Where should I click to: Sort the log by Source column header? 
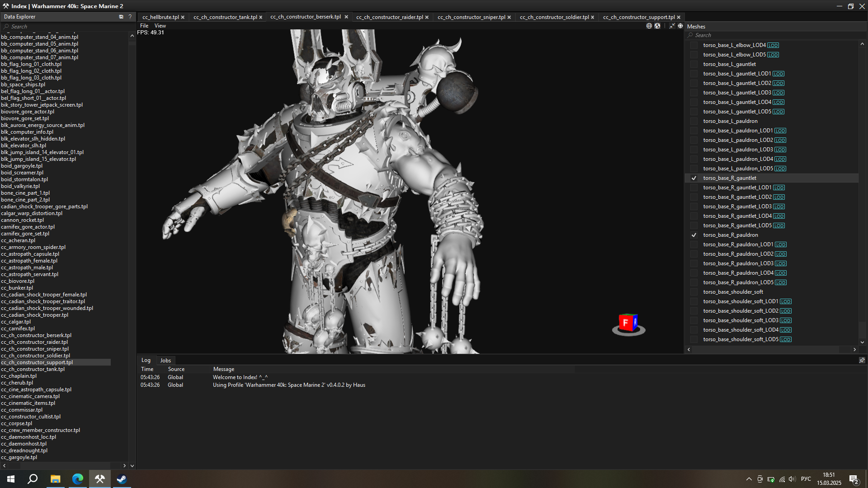(176, 369)
